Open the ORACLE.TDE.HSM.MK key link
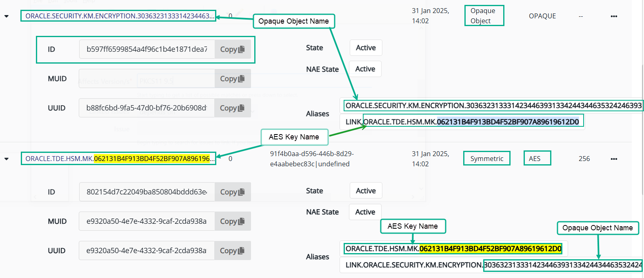644x278 pixels. click(x=118, y=159)
